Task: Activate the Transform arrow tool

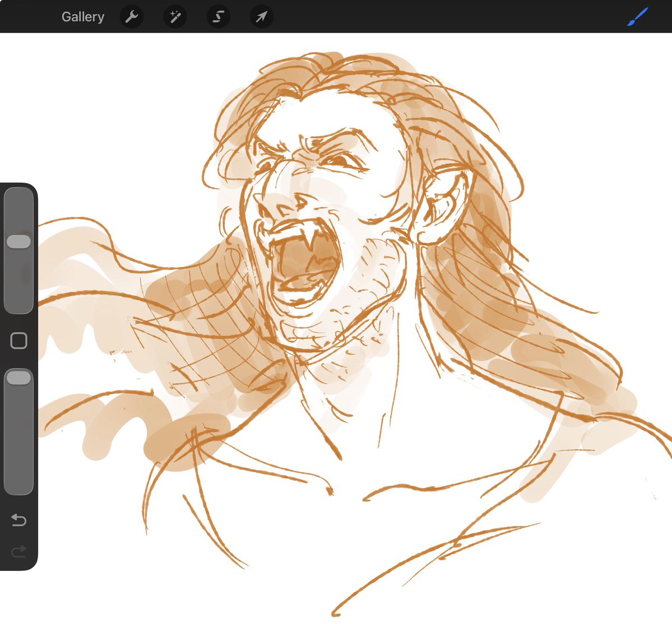Action: tap(261, 17)
